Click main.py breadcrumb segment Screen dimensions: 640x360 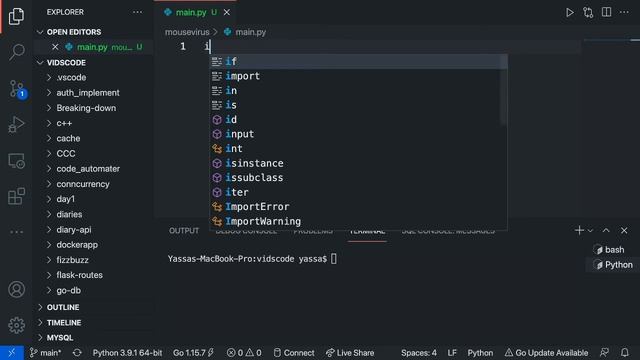click(245, 32)
